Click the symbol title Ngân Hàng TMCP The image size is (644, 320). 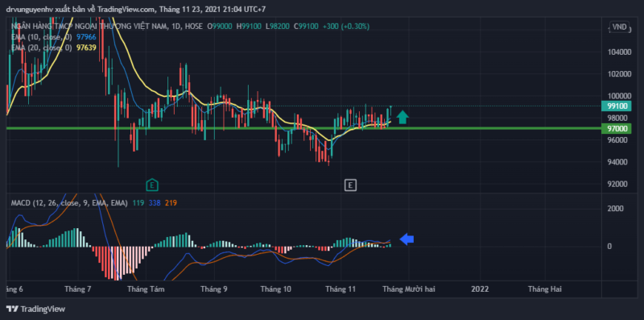pyautogui.click(x=89, y=27)
